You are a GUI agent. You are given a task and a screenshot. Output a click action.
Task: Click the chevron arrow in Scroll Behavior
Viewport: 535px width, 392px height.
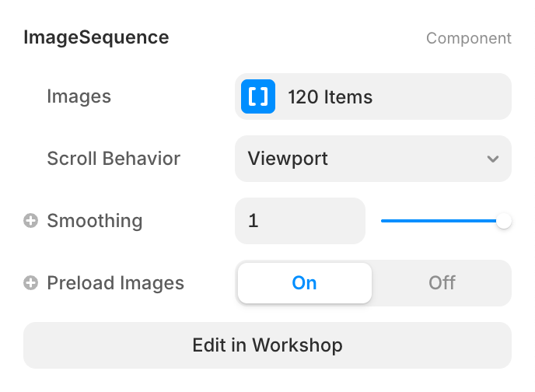[492, 159]
